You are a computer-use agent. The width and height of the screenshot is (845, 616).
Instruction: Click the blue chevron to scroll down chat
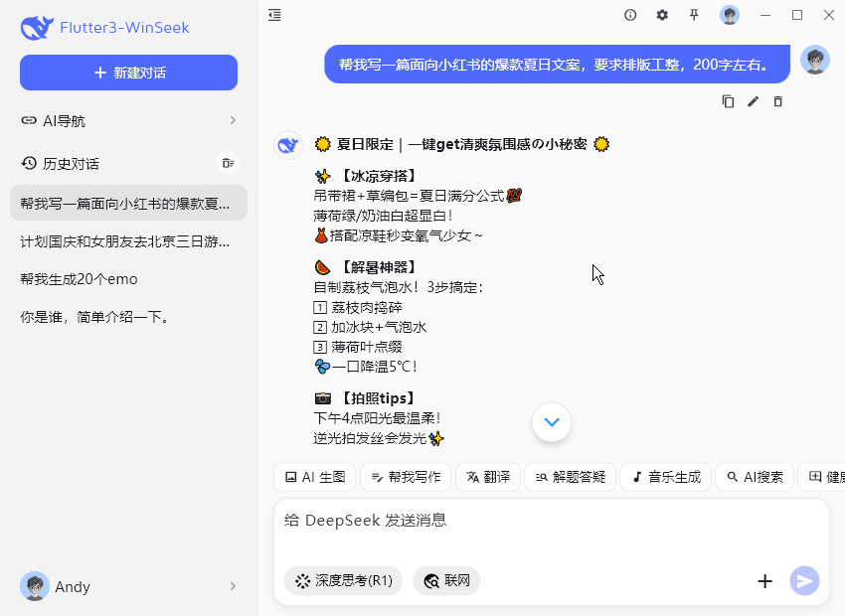click(x=552, y=421)
